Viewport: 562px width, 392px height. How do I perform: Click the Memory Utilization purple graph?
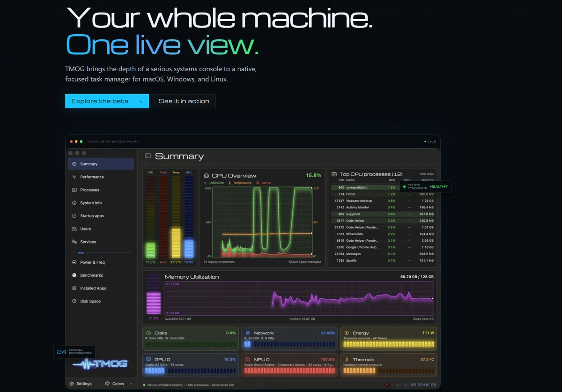[299, 298]
